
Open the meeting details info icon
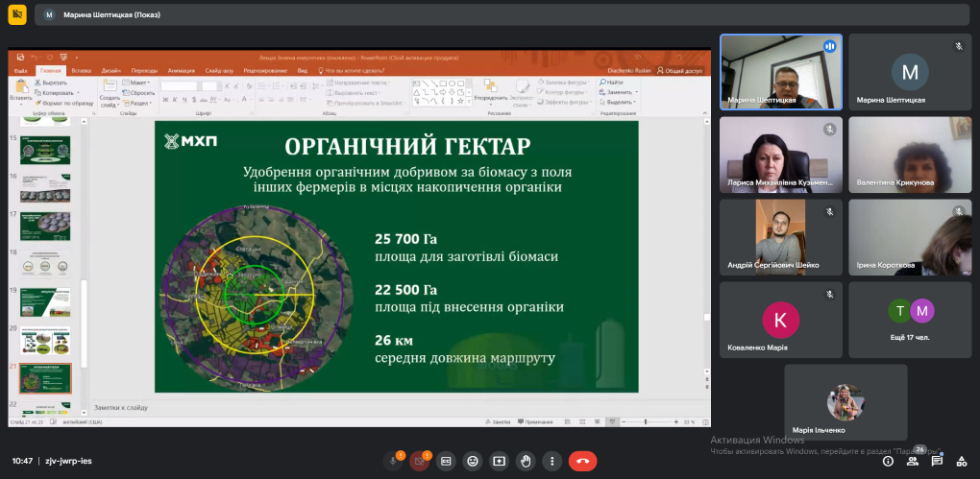tap(888, 461)
